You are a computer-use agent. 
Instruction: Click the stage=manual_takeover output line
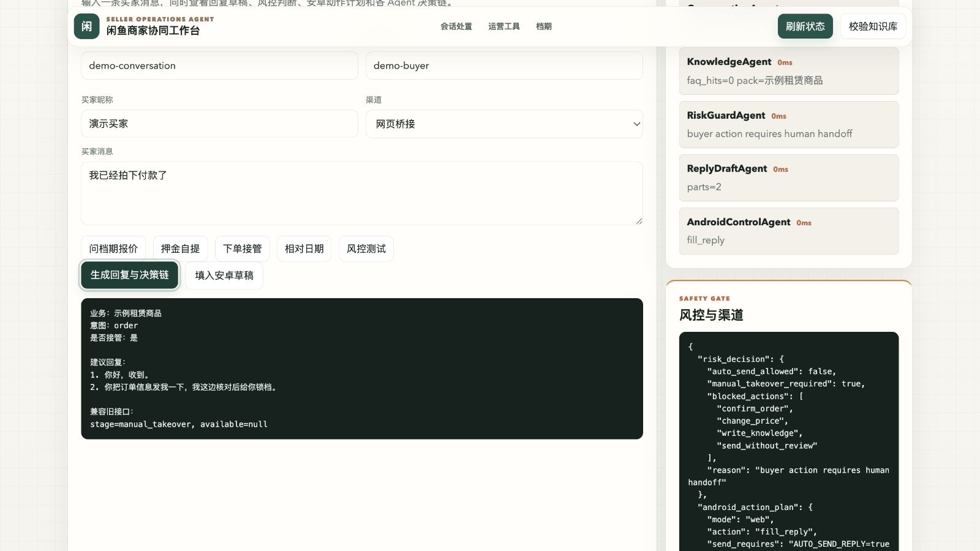pos(179,424)
